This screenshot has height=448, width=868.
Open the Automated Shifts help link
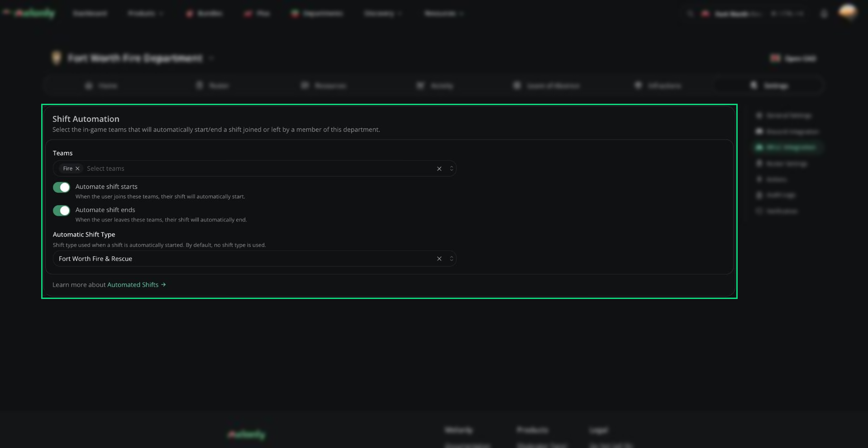pos(137,284)
